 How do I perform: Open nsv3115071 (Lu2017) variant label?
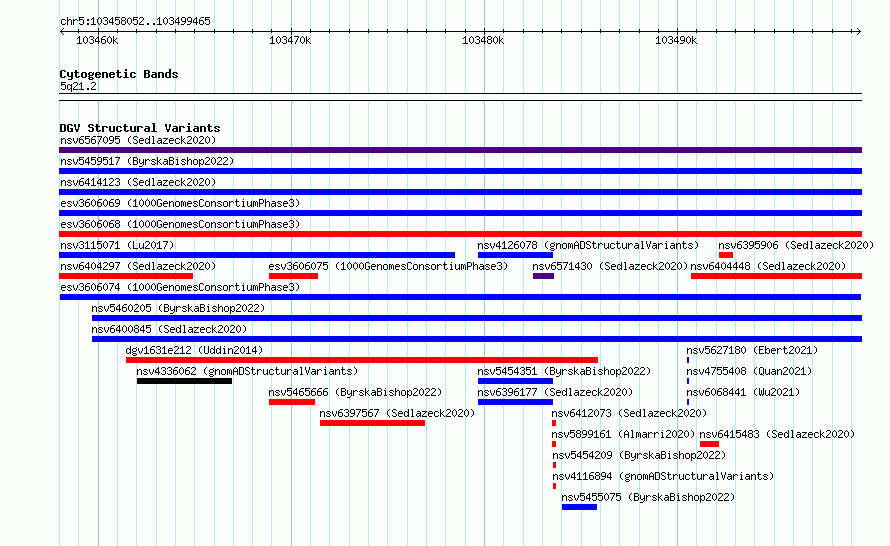pos(117,245)
